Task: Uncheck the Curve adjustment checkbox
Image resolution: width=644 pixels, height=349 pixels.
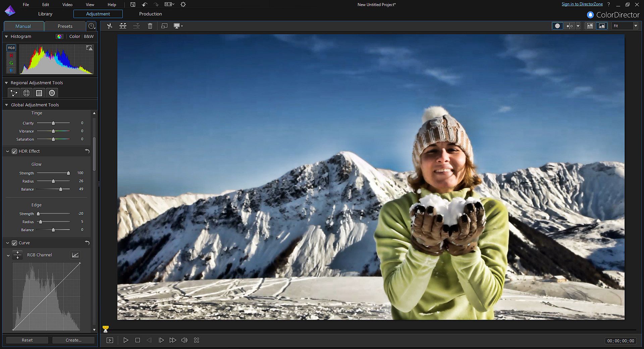Action: point(14,243)
